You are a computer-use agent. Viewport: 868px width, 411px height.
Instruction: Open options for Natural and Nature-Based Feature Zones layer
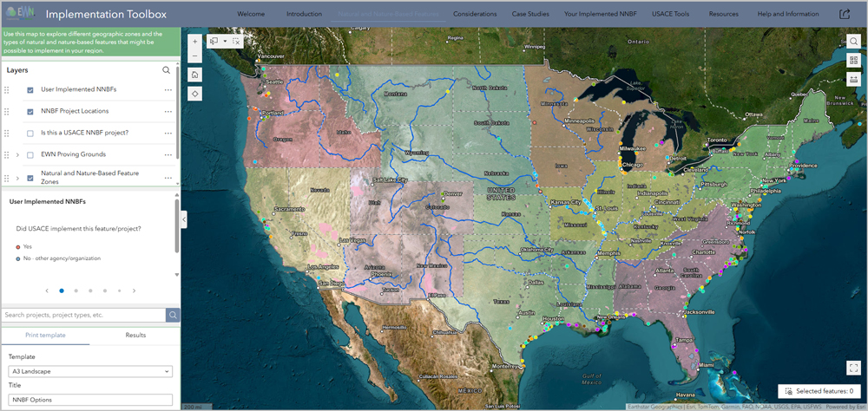tap(168, 178)
